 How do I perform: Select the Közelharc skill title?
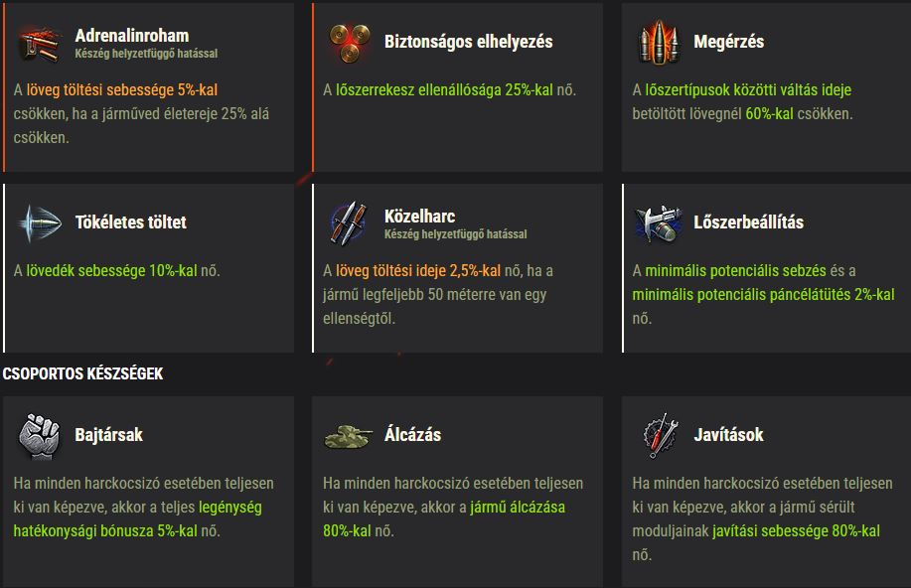click(x=419, y=217)
